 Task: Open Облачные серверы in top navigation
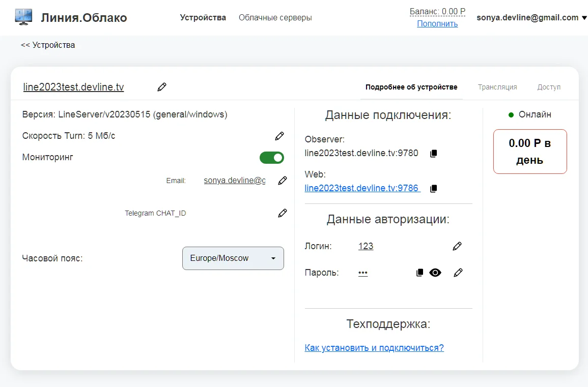pyautogui.click(x=275, y=18)
